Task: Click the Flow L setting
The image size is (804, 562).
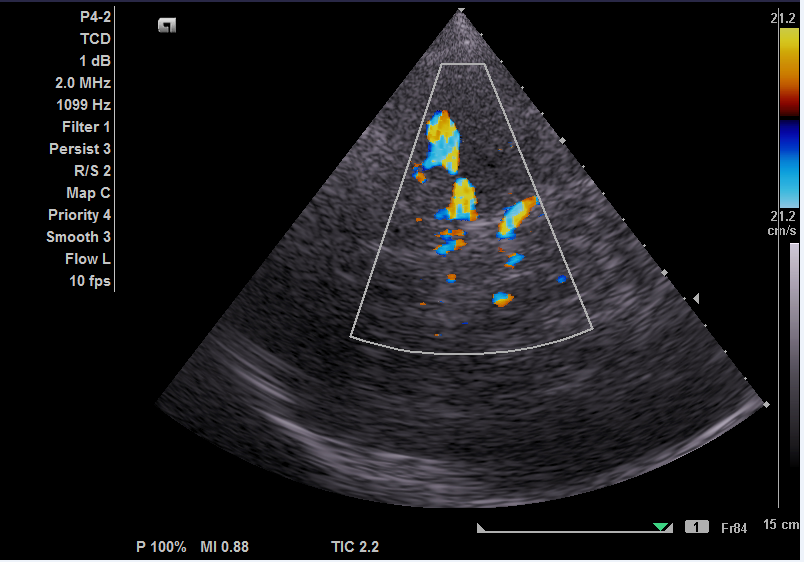Action: [88, 259]
